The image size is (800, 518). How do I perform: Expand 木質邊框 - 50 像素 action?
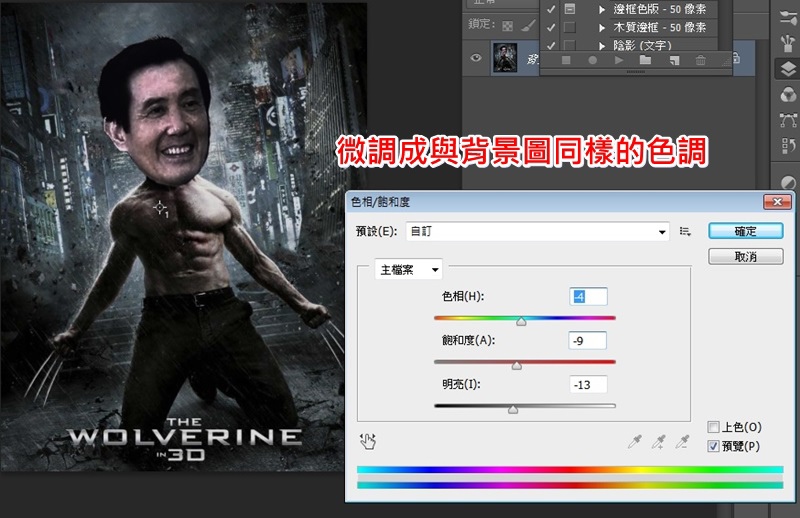tap(602, 28)
